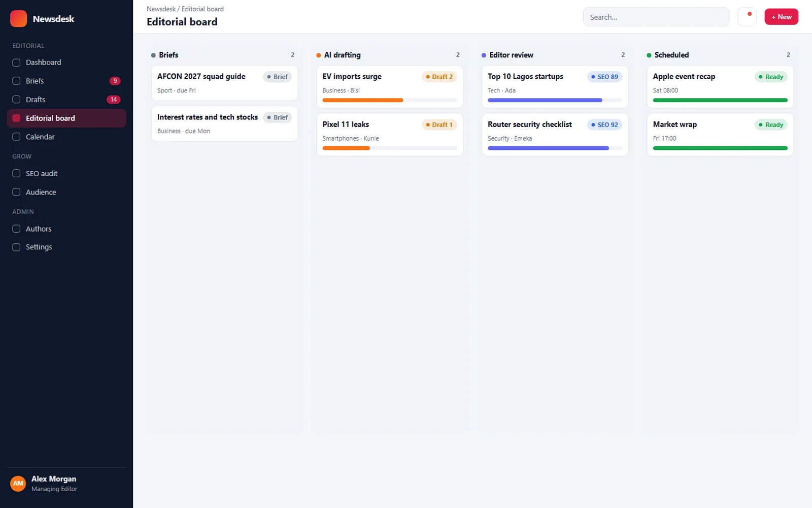Open the SEO audit section
Image resolution: width=812 pixels, height=508 pixels.
click(66, 173)
